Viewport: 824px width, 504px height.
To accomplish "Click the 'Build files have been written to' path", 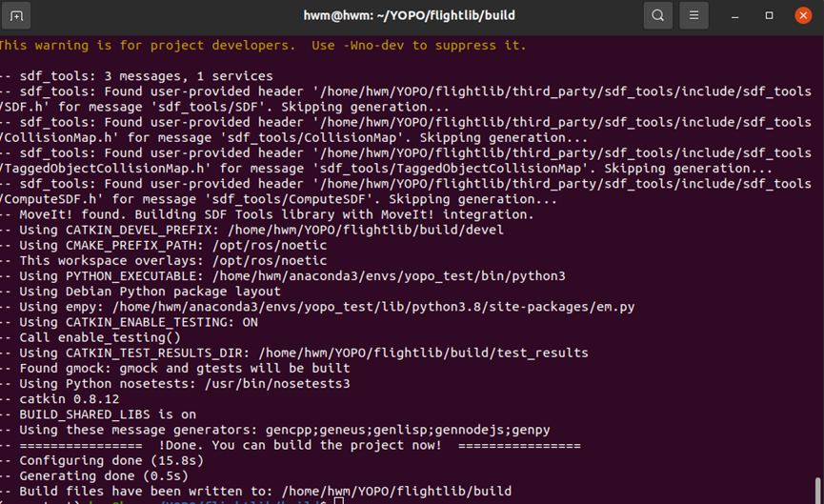I will coord(397,492).
